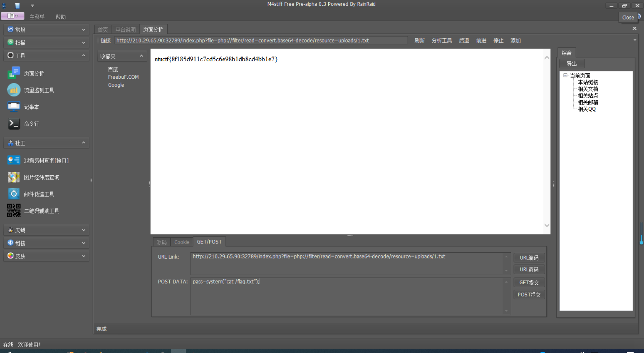The height and width of the screenshot is (353, 644).
Task: Open the 主菜单 main menu
Action: [37, 17]
